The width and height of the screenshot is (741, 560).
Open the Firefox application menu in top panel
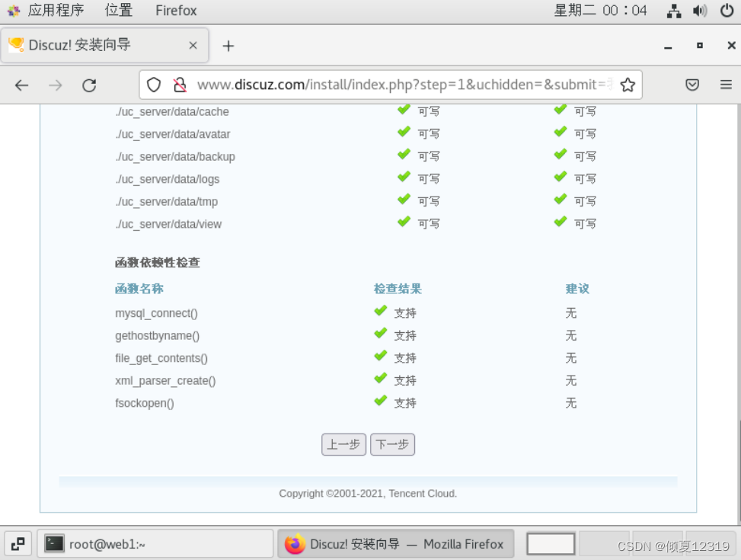[x=176, y=10]
